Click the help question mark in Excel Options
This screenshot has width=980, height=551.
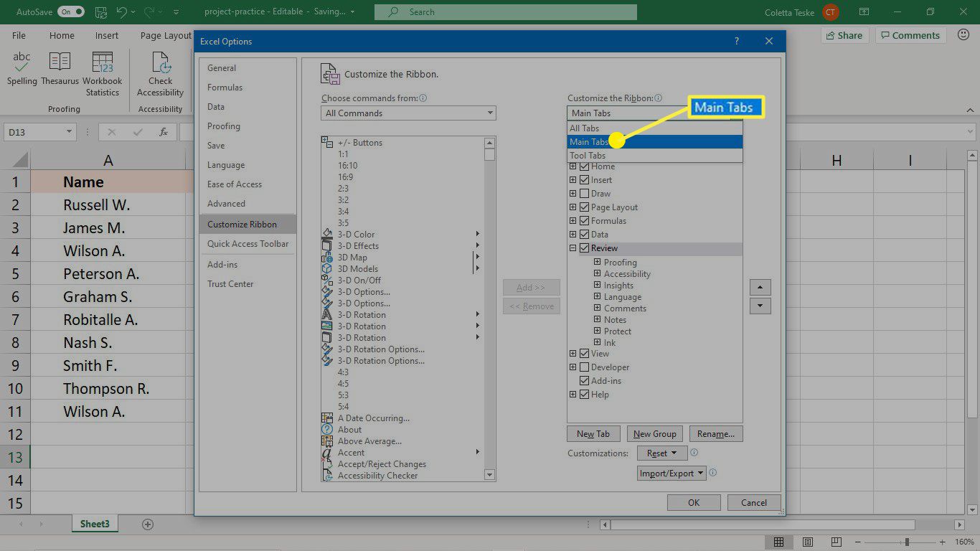pyautogui.click(x=737, y=42)
